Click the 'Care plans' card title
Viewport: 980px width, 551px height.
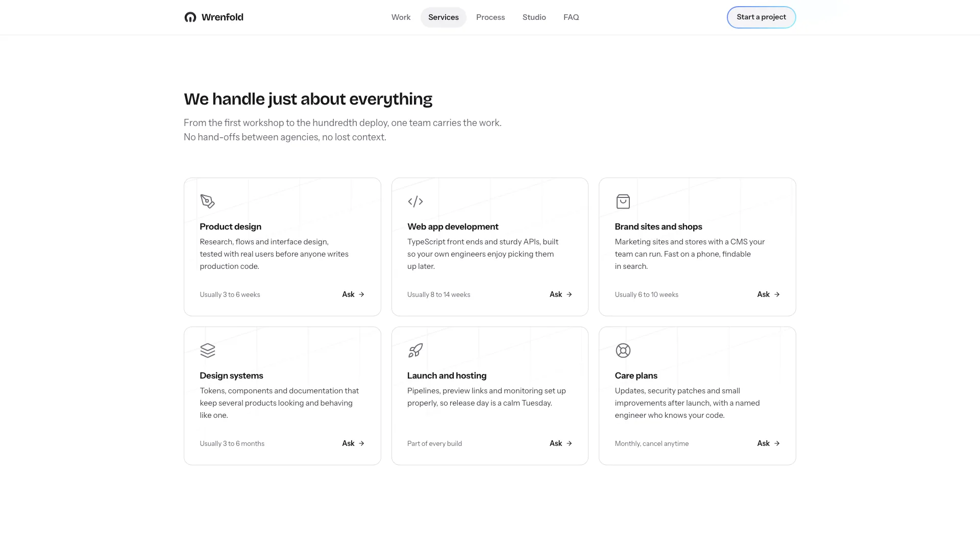(x=636, y=375)
